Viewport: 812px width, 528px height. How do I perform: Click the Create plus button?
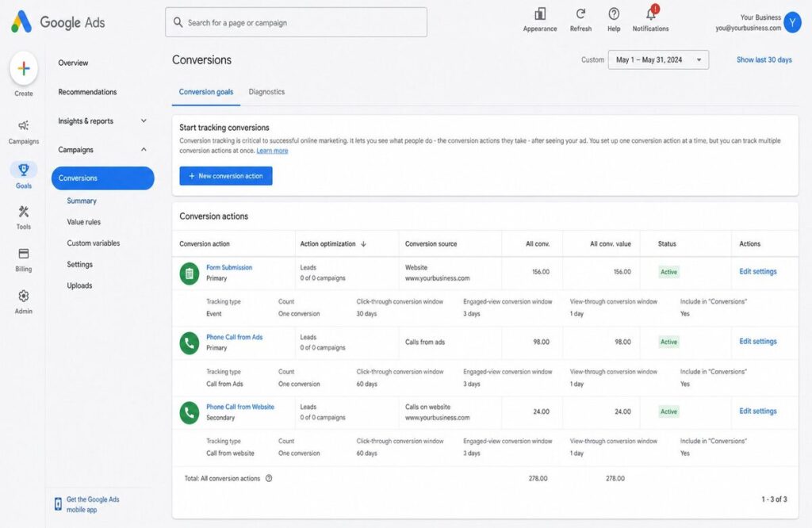23,68
